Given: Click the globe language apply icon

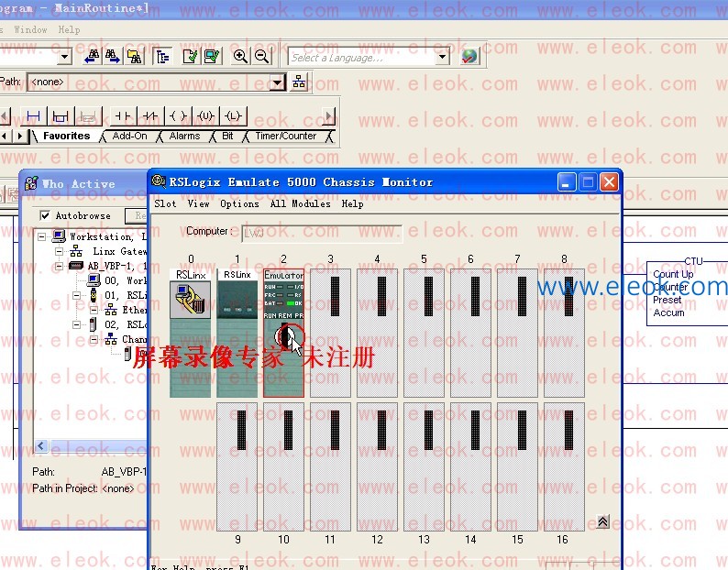Looking at the screenshot, I should (x=469, y=57).
